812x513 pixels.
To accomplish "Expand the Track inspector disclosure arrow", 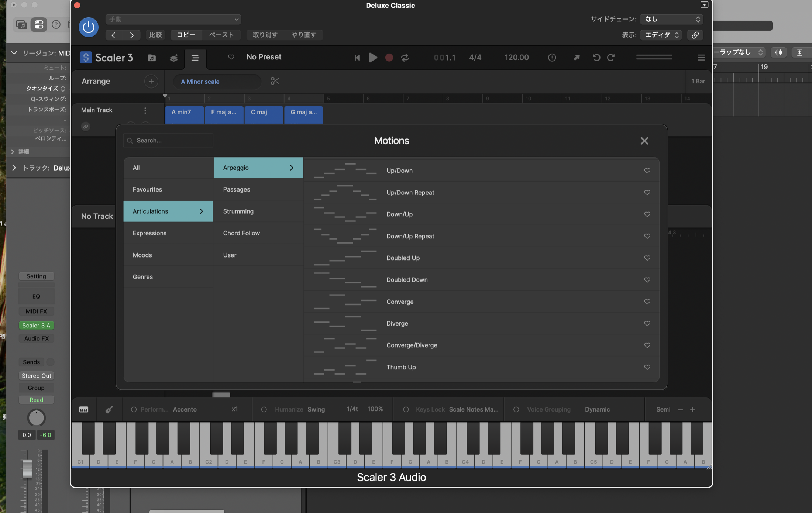I will (x=14, y=168).
